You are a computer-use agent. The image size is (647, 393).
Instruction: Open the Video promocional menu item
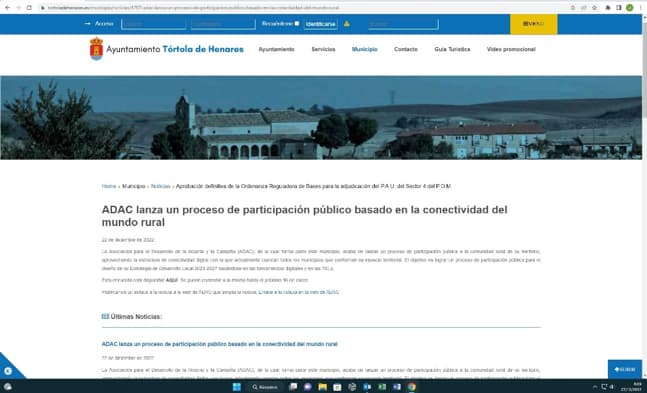(x=511, y=49)
